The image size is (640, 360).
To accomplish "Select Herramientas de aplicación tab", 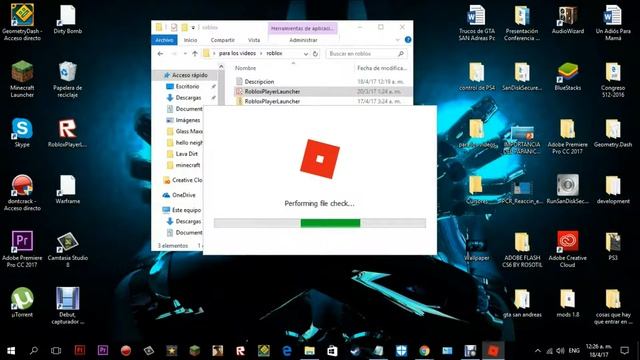I will pos(302,28).
